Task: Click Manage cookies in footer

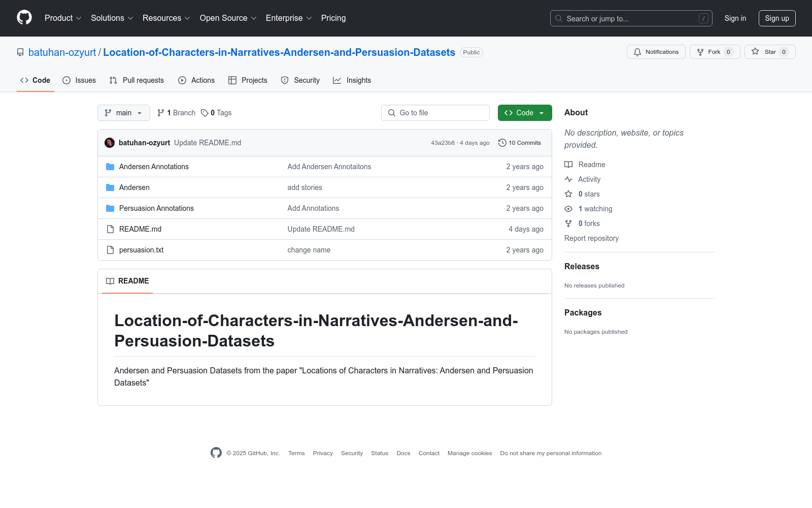Action: pyautogui.click(x=469, y=453)
